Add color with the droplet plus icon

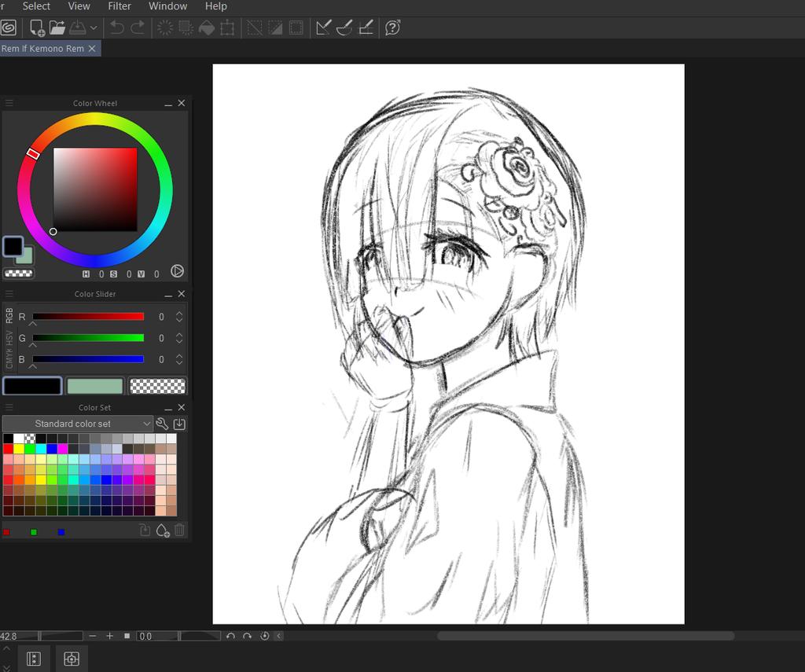pyautogui.click(x=162, y=531)
